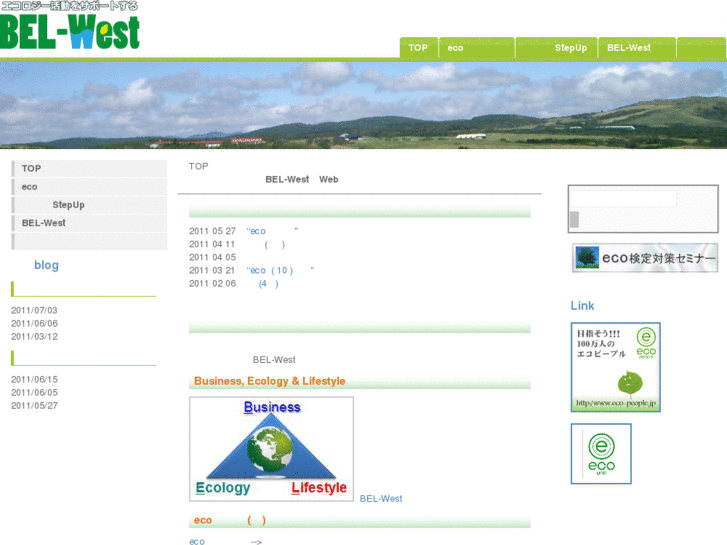Follow the eco link at the page bottom
727x545 pixels.
[197, 541]
